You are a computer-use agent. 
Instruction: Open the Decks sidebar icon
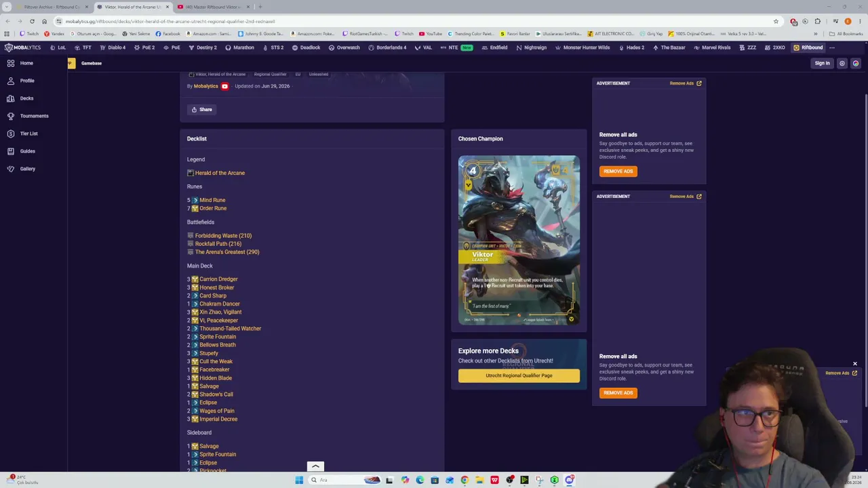tap(11, 98)
